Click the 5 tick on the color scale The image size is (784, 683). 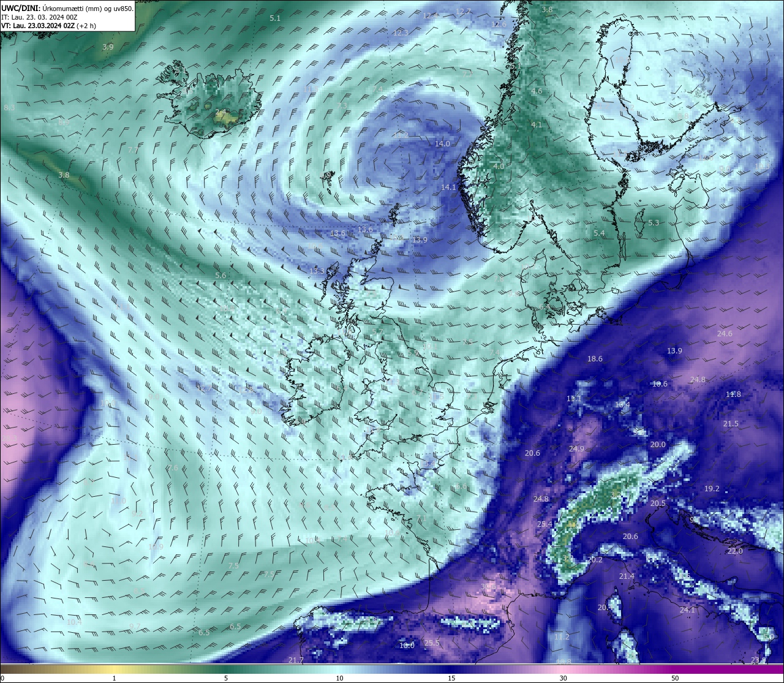tap(226, 677)
